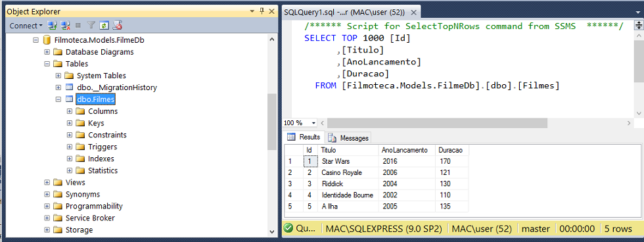Expand the Triggers folder

pyautogui.click(x=70, y=147)
